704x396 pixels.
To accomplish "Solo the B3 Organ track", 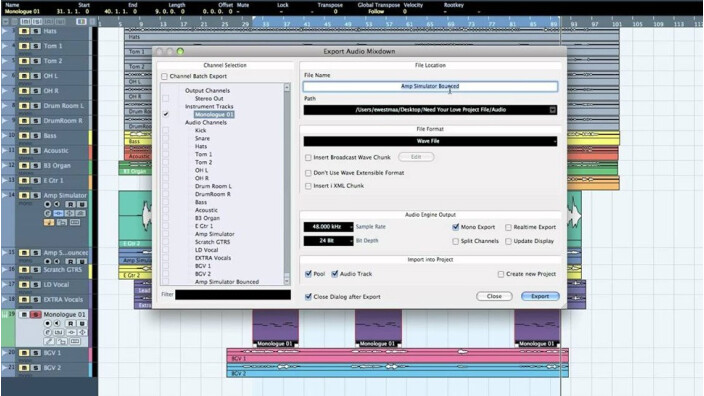I will click(x=35, y=166).
